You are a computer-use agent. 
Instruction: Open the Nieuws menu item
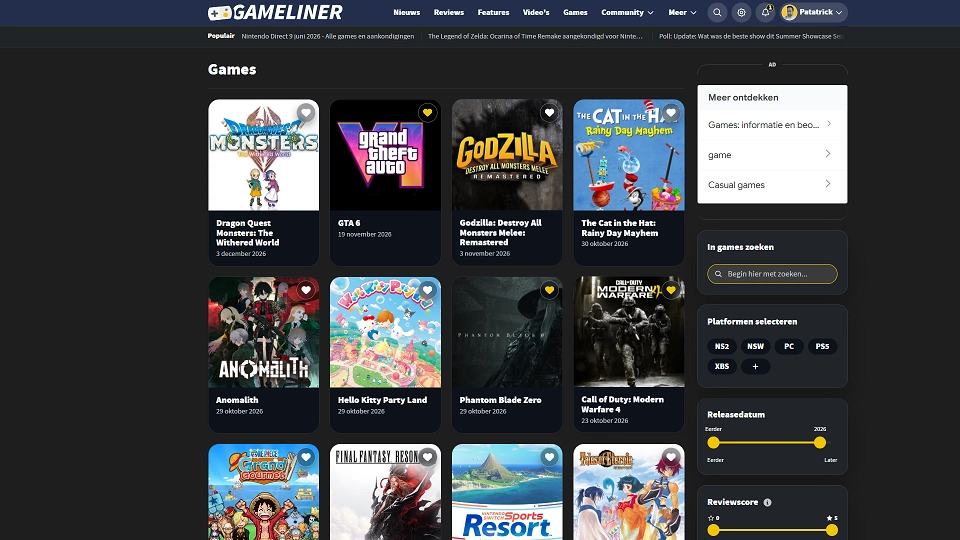(x=407, y=12)
